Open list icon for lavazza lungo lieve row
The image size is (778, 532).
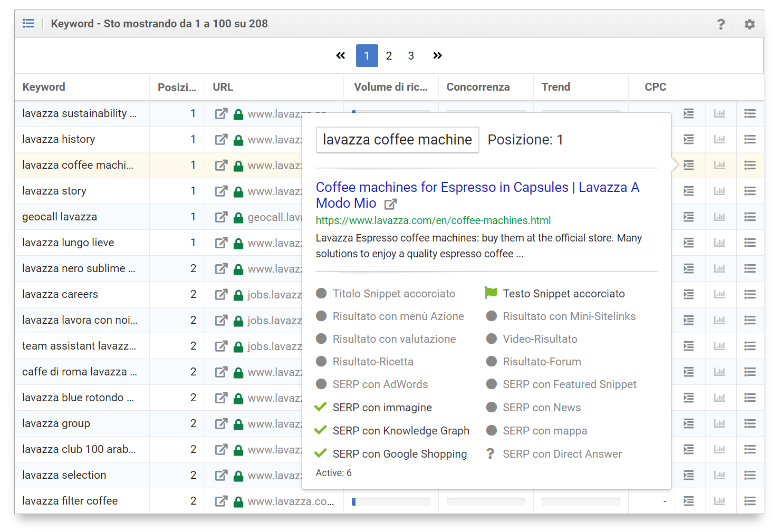tap(750, 243)
